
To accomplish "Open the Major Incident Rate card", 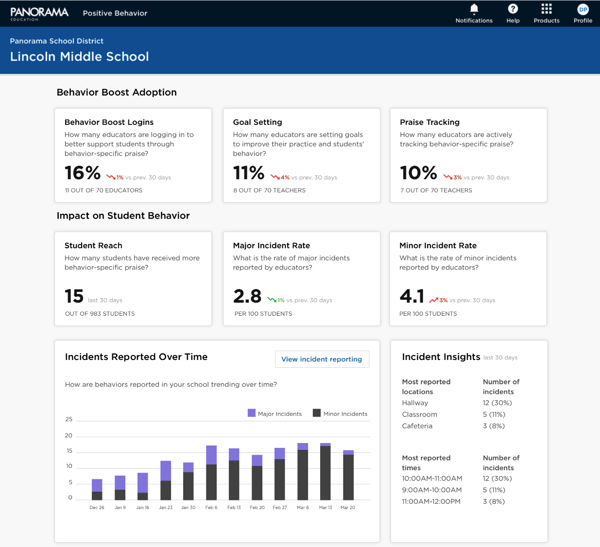I will 302,279.
